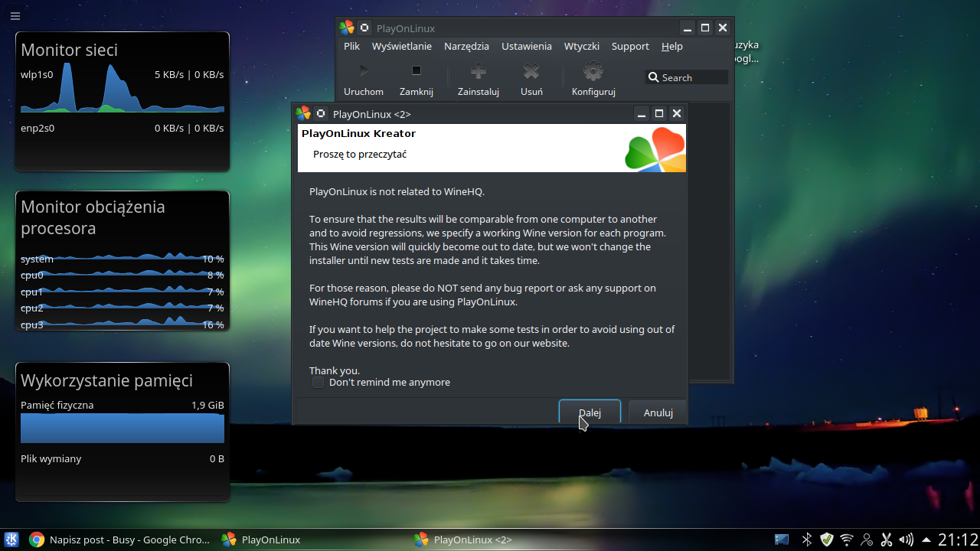Open the Narzędzia menu
The height and width of the screenshot is (551, 980).
click(466, 46)
